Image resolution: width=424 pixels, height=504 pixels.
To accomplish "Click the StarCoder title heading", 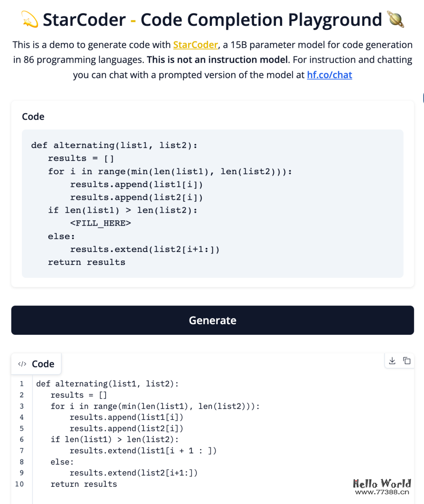I will [x=212, y=20].
